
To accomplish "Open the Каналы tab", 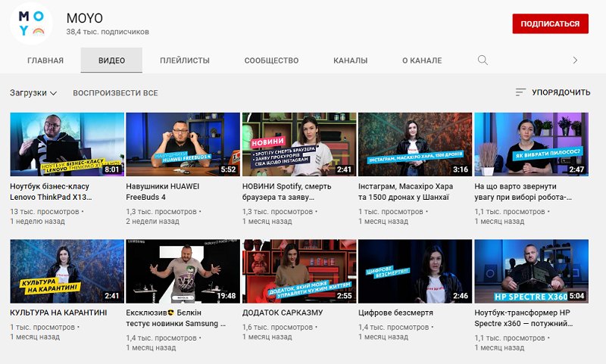I will pos(350,61).
